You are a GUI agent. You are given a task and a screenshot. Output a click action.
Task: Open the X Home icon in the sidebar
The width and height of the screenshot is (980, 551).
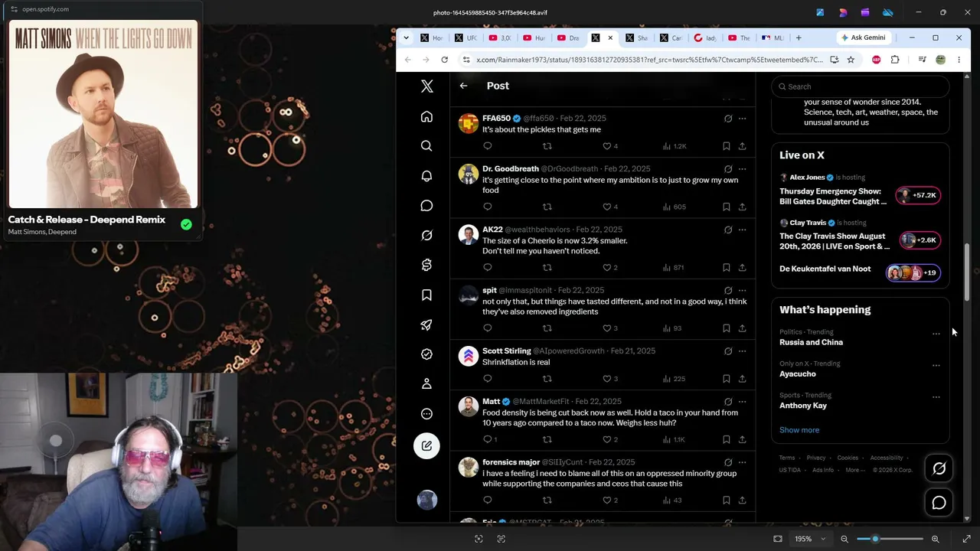[x=426, y=116]
